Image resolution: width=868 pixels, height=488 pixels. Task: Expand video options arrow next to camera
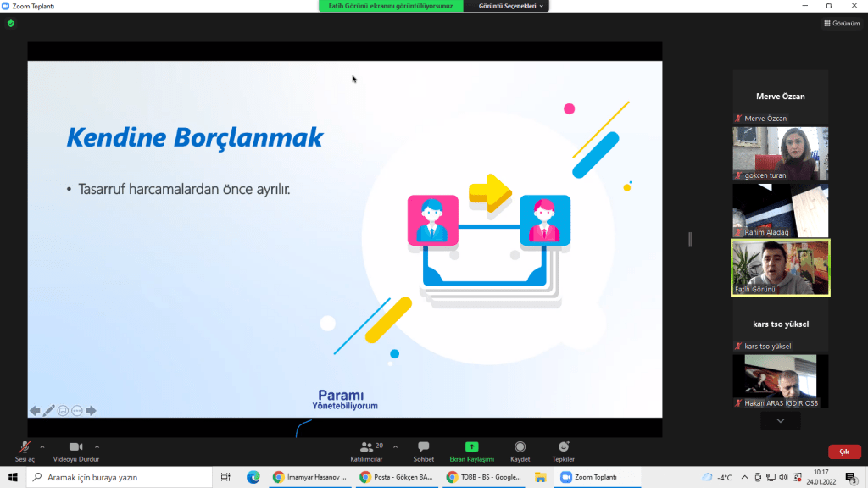97,446
